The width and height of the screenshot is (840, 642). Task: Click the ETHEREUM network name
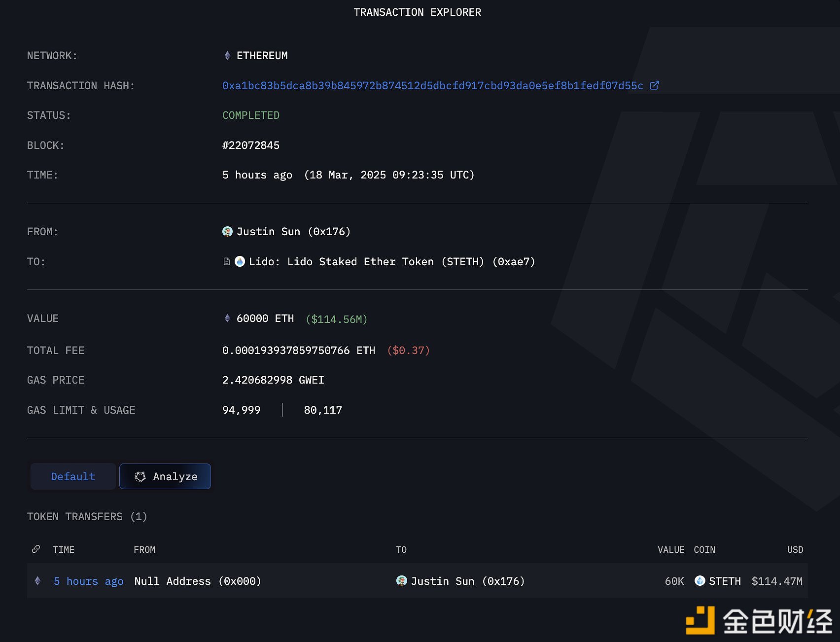(262, 56)
